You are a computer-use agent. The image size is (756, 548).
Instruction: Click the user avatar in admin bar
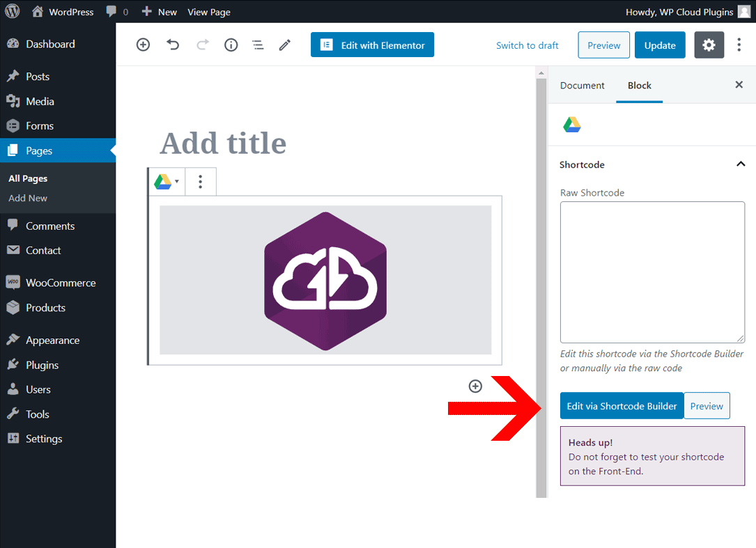(x=744, y=12)
